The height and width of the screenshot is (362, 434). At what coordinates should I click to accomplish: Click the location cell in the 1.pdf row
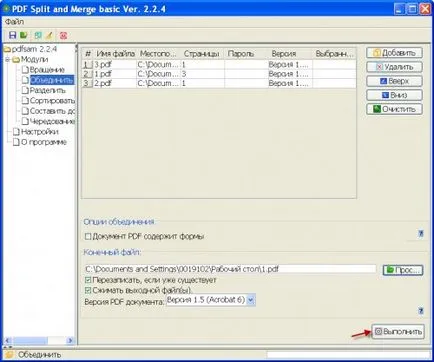tap(159, 74)
